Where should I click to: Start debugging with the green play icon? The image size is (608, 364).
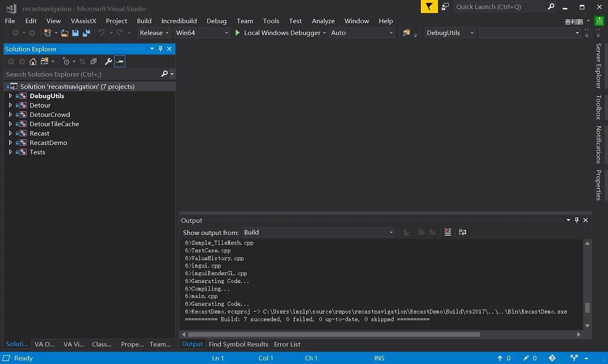[238, 33]
